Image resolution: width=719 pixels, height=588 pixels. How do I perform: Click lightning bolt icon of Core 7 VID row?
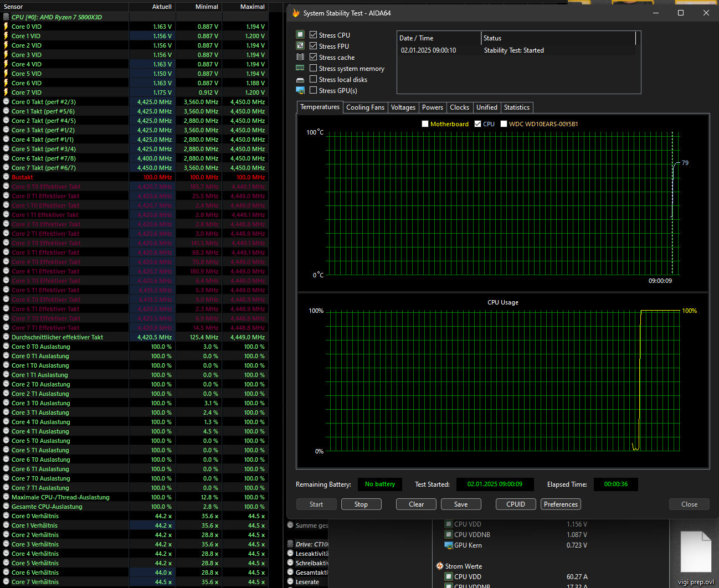(6, 92)
